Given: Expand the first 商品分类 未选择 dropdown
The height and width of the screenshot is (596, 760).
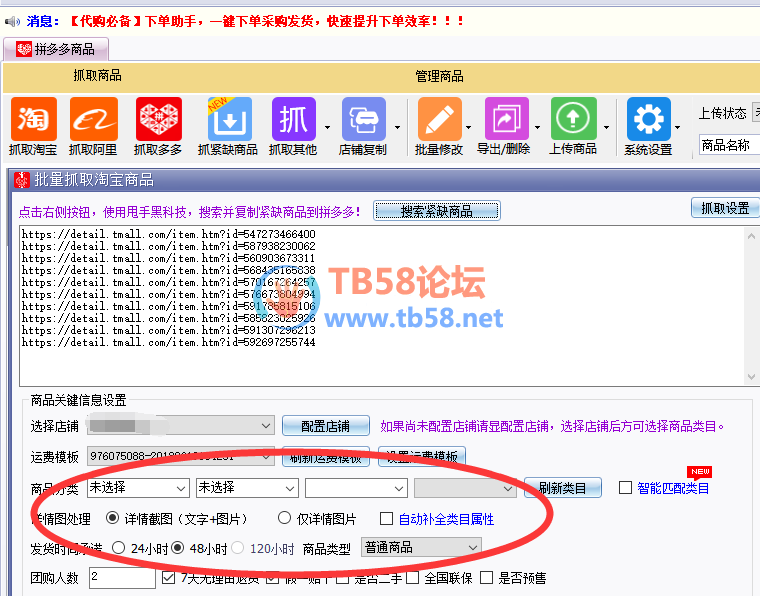Looking at the screenshot, I should tap(180, 488).
